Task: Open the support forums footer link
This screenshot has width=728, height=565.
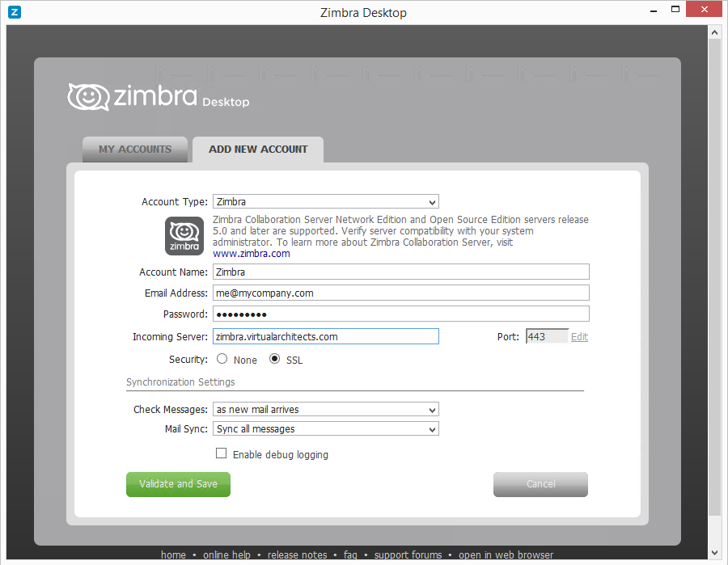Action: [408, 554]
